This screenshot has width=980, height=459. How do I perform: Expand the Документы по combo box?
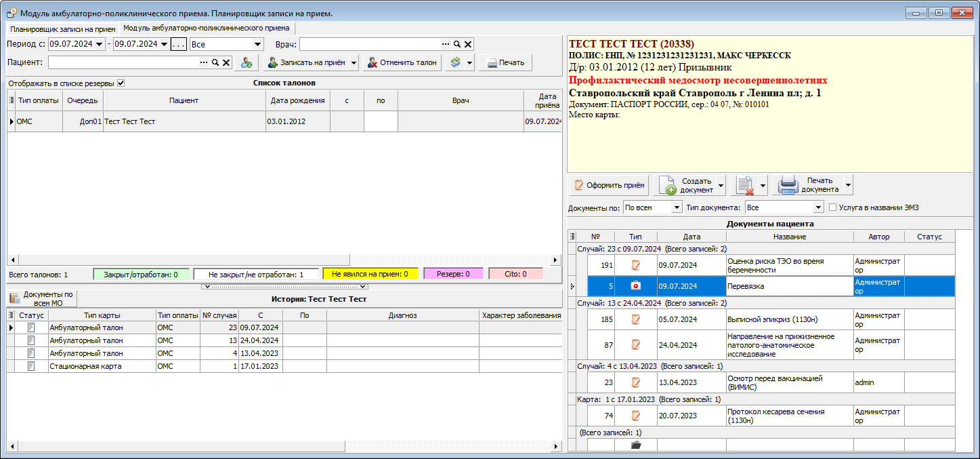(676, 207)
